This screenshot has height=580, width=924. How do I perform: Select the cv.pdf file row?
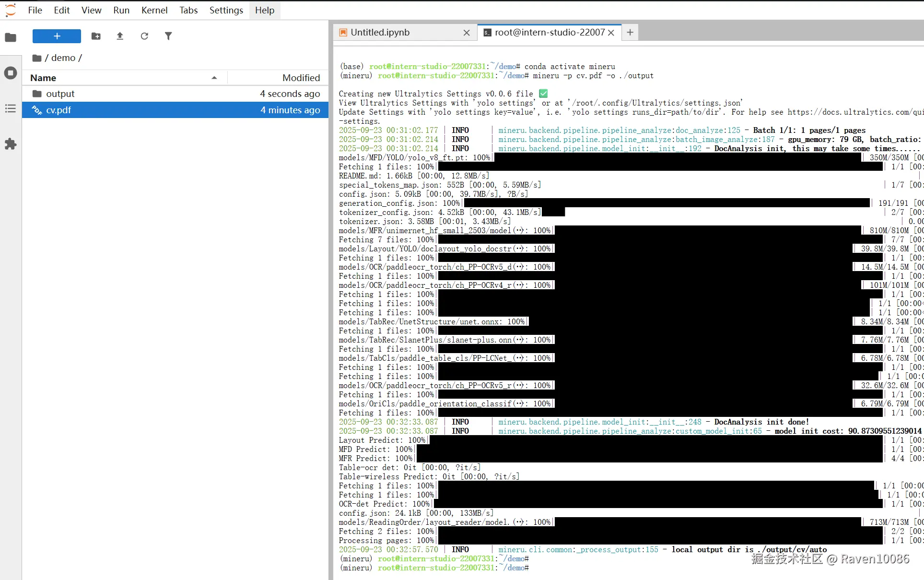[x=175, y=110]
